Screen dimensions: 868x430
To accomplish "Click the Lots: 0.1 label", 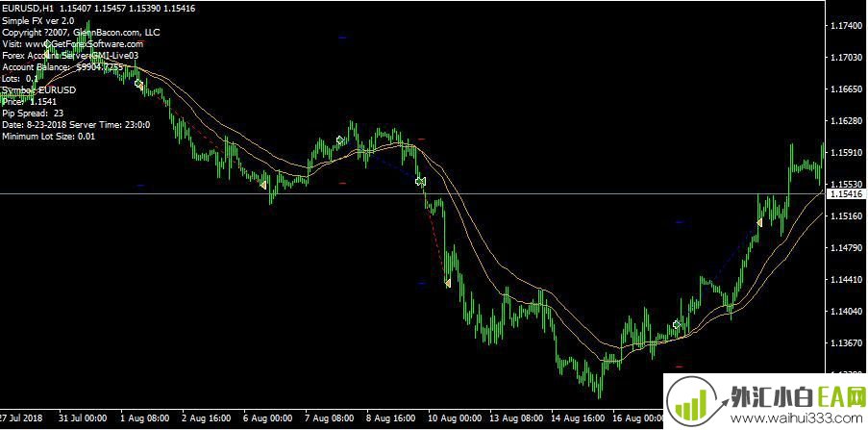I will pos(20,79).
